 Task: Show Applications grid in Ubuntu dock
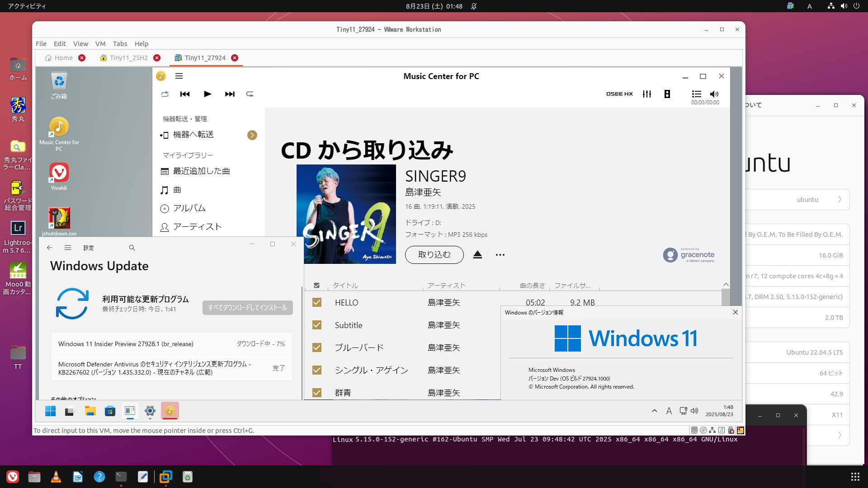click(855, 477)
